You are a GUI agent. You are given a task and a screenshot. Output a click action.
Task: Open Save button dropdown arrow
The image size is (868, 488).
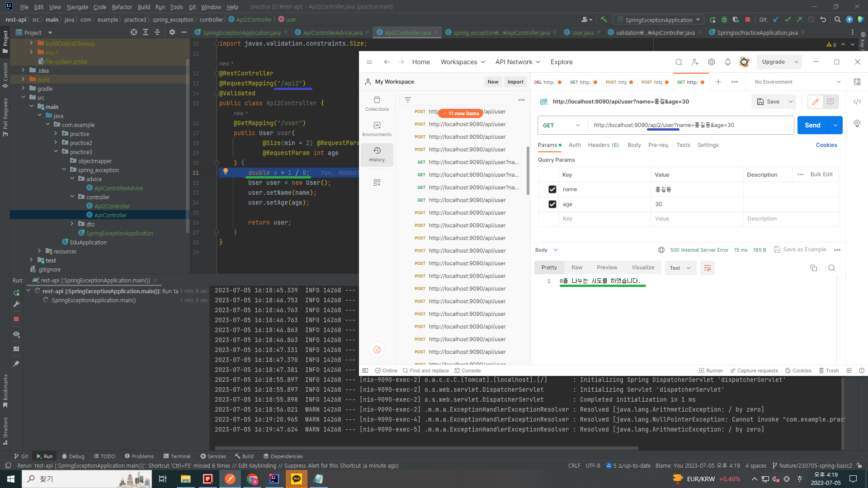tap(791, 102)
